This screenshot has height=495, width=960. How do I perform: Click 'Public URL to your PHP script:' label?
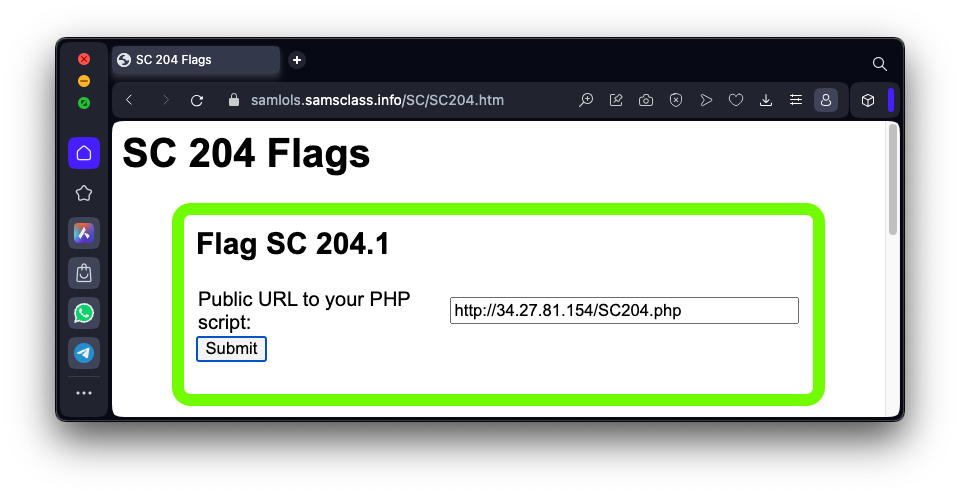click(x=304, y=311)
